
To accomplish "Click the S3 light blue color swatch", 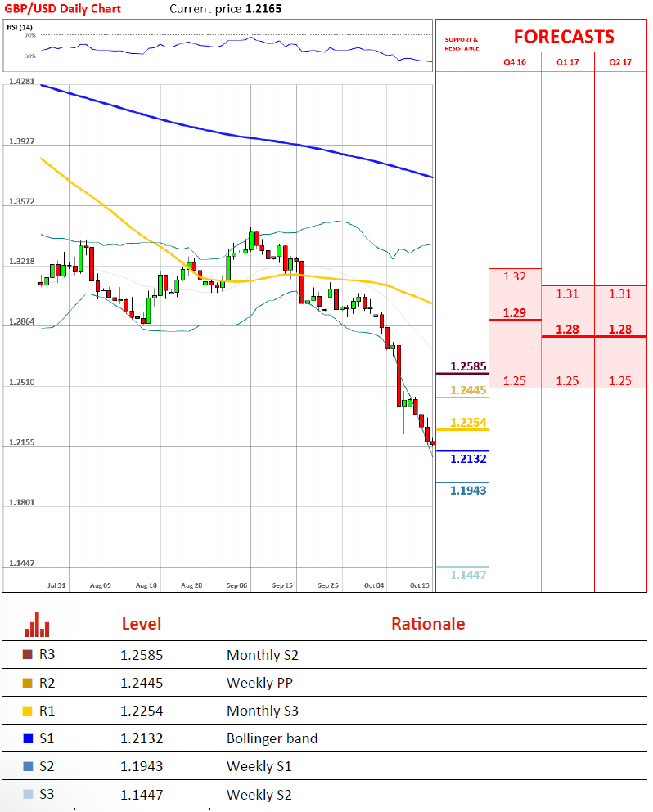I will point(28,794).
